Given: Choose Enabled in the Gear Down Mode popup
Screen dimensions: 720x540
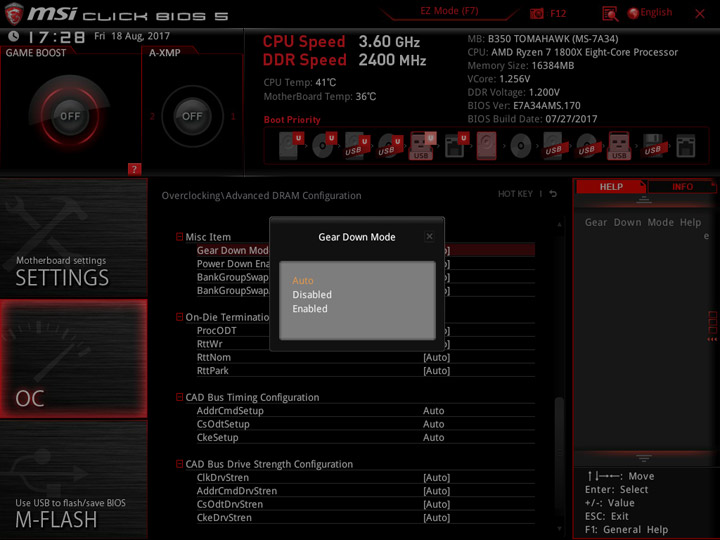Looking at the screenshot, I should [310, 309].
